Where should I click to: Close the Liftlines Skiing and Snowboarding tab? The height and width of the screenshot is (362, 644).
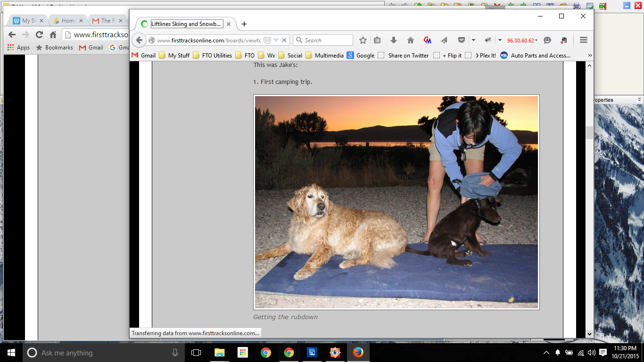pyautogui.click(x=229, y=24)
